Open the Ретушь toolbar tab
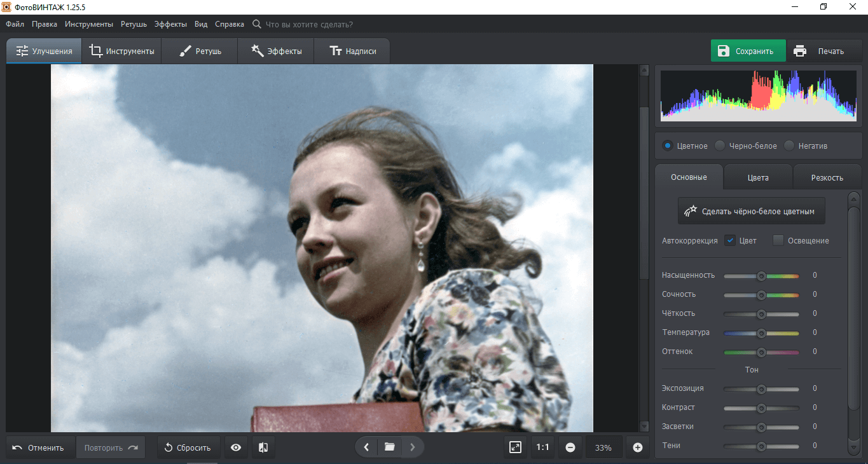 (200, 51)
